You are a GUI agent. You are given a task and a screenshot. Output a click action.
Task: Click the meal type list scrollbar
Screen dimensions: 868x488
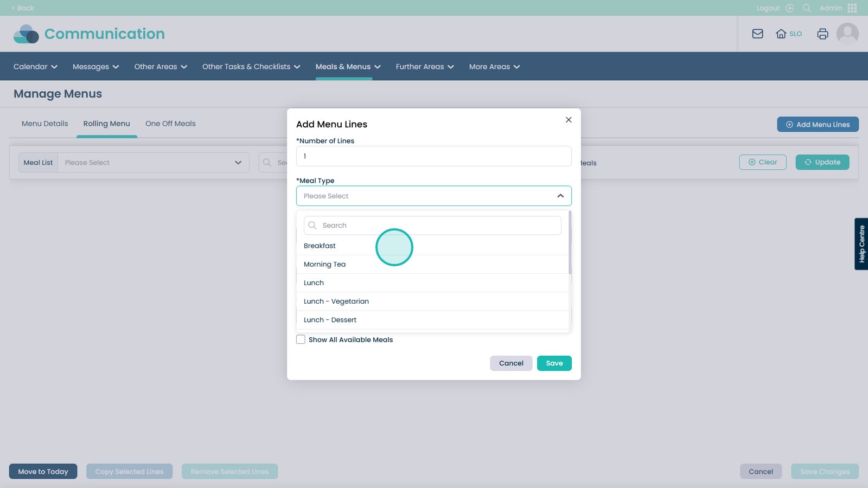(x=570, y=243)
